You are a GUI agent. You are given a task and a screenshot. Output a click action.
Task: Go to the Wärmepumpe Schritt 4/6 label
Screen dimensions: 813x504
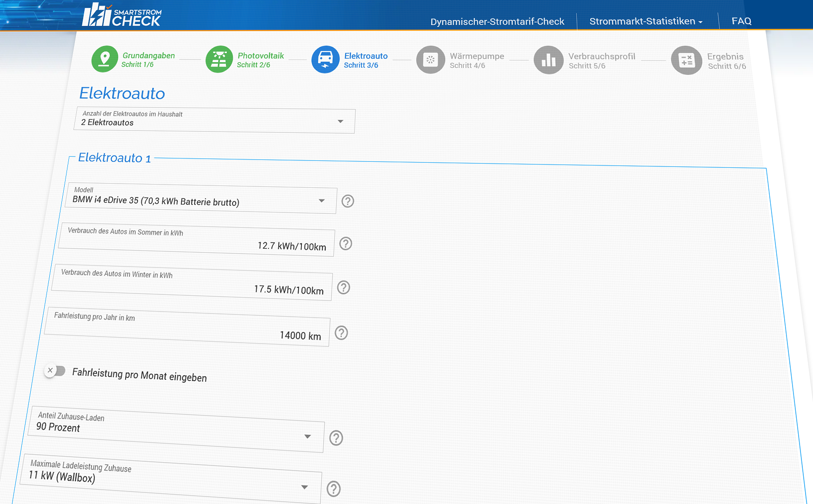tap(477, 60)
